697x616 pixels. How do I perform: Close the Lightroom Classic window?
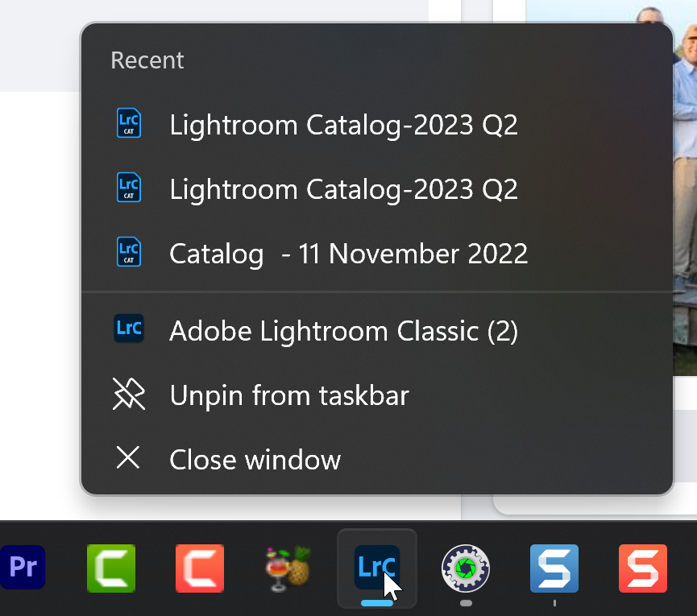(253, 459)
